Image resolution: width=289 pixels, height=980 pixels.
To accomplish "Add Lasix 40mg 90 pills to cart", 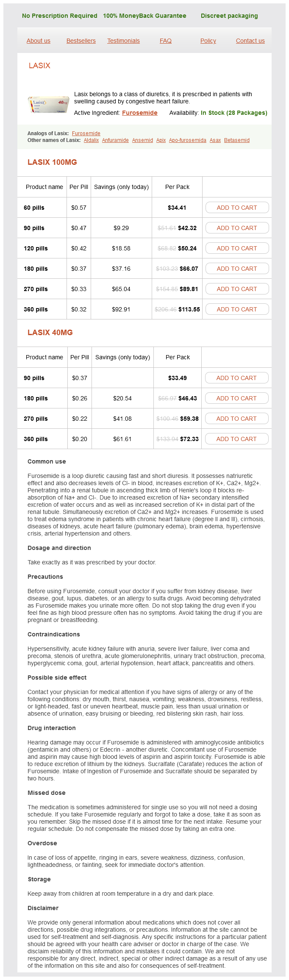I will (236, 378).
